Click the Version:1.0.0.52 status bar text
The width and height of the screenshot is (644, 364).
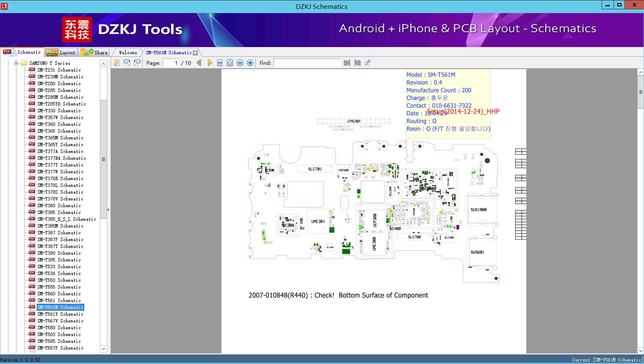[20, 360]
